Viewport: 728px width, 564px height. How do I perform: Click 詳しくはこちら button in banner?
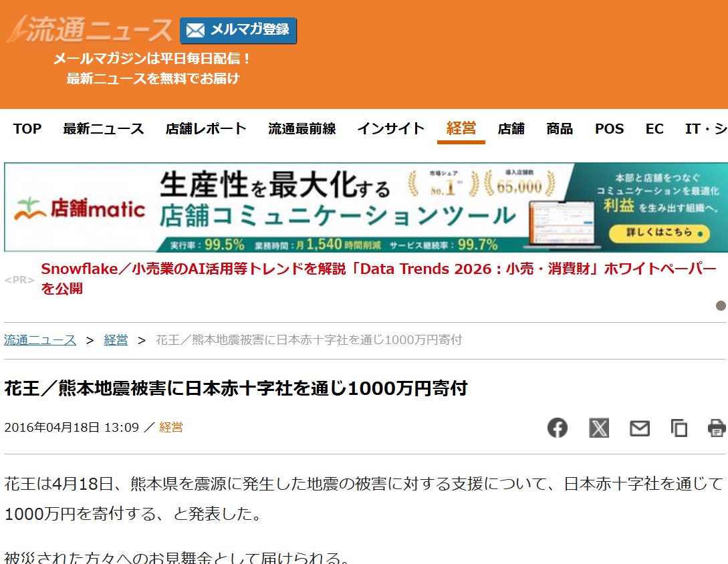(x=659, y=233)
